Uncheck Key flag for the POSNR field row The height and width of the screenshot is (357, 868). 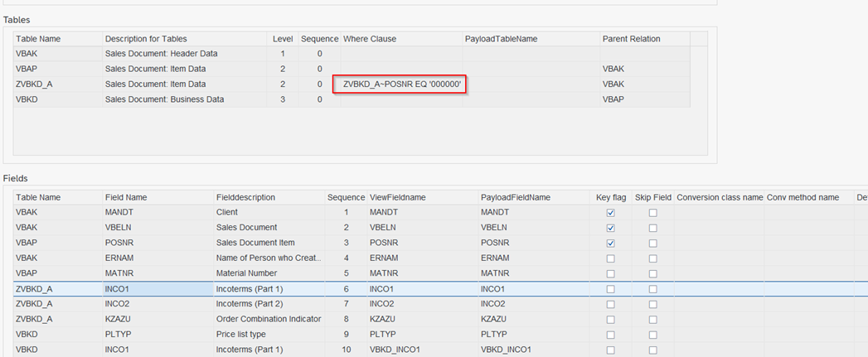[611, 244]
